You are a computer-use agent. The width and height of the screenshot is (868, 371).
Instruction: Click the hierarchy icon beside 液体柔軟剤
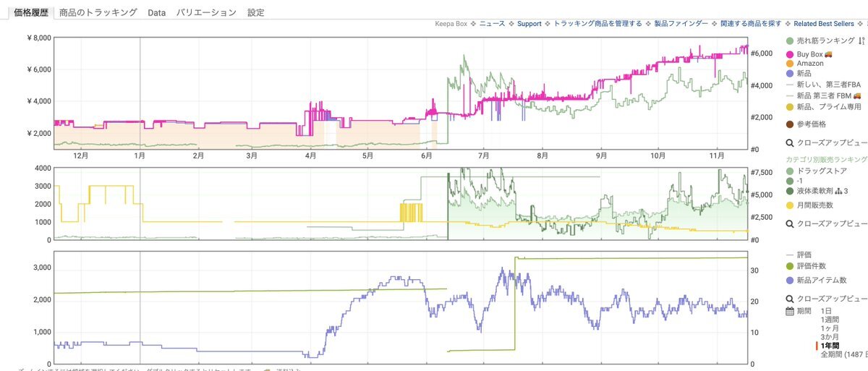tap(846, 191)
